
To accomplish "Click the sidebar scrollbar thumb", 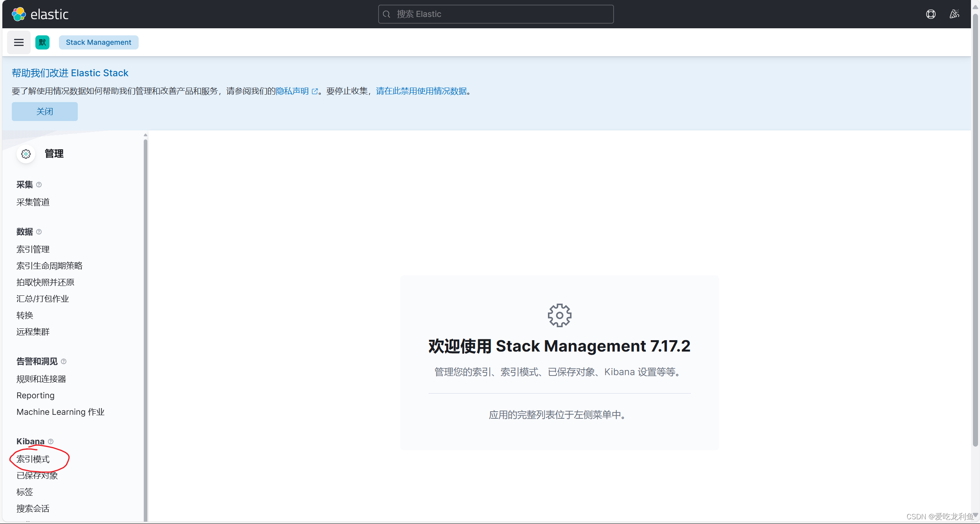I will [146, 330].
